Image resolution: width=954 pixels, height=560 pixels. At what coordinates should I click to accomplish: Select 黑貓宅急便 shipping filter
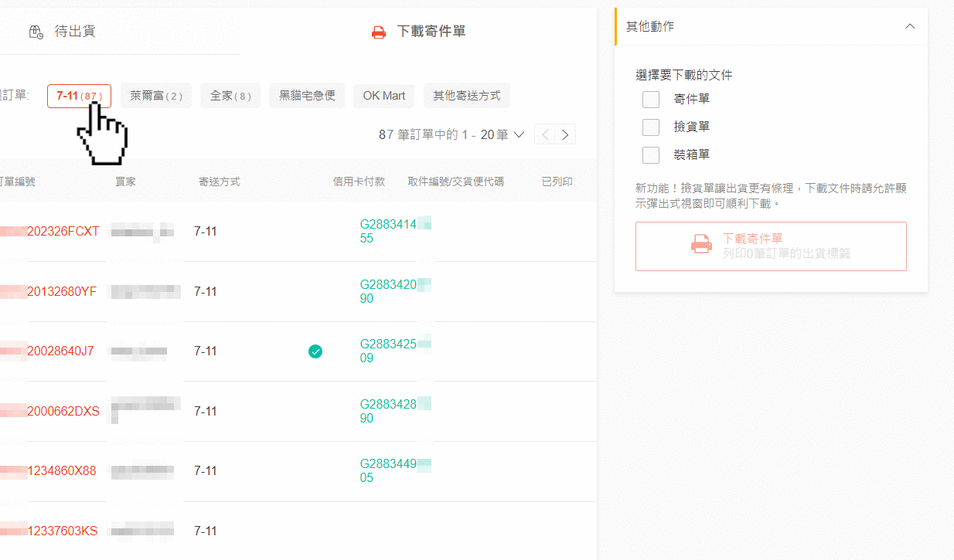click(x=307, y=96)
